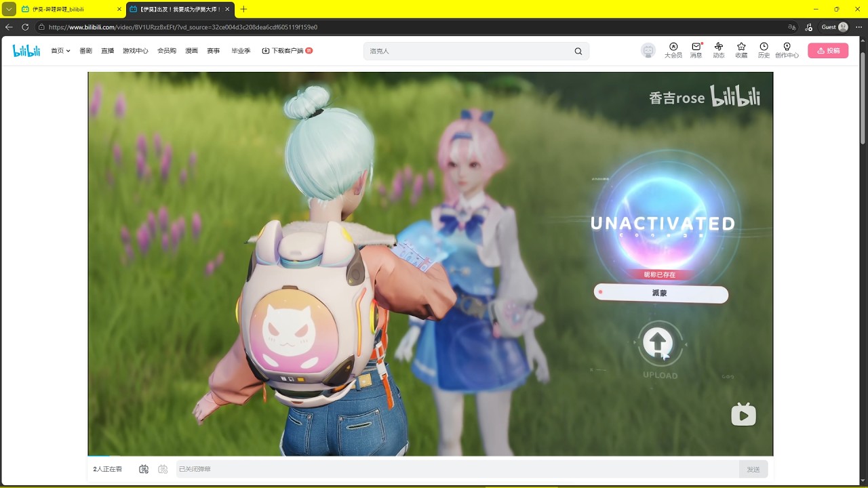Click the browser back arrow

click(x=9, y=27)
